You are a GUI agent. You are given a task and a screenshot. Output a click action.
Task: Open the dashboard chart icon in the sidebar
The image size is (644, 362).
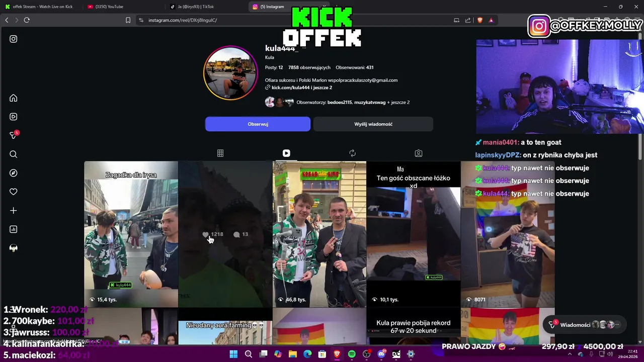pyautogui.click(x=14, y=229)
